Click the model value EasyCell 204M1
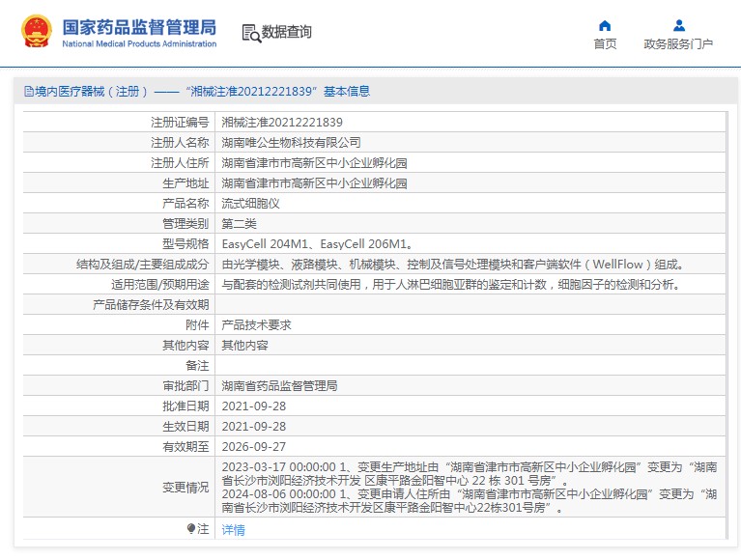741x560 pixels. [265, 244]
